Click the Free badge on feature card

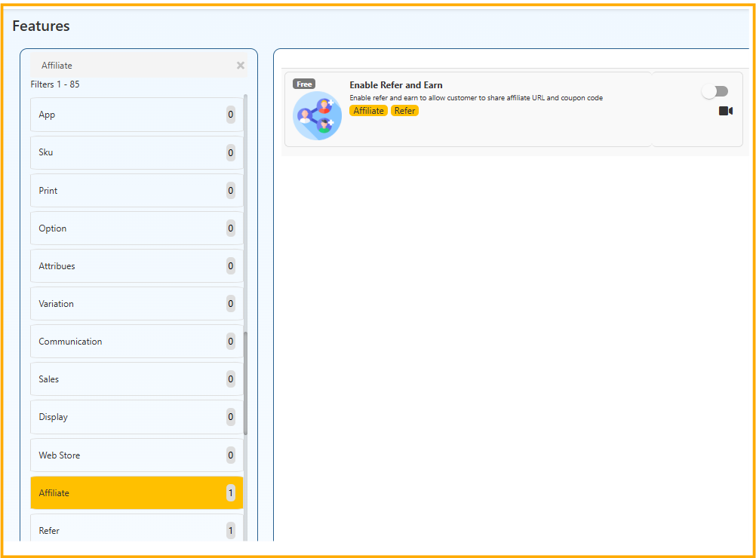pyautogui.click(x=304, y=84)
